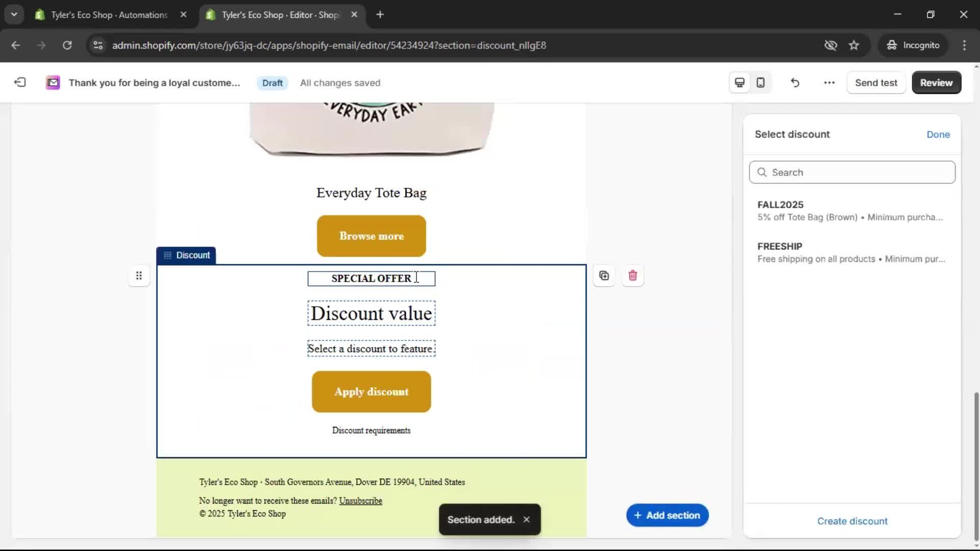980x551 pixels.
Task: Duplicate the Discount section
Action: [603, 275]
